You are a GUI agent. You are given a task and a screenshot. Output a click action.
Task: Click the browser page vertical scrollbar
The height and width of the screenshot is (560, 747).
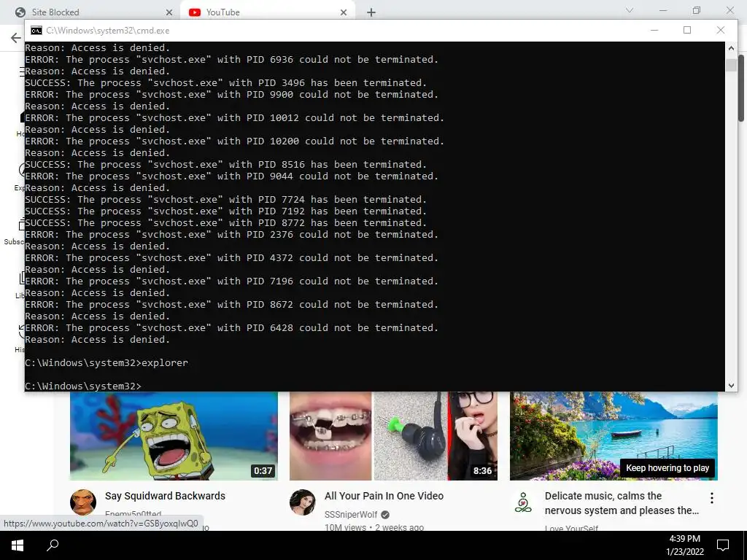click(x=741, y=88)
